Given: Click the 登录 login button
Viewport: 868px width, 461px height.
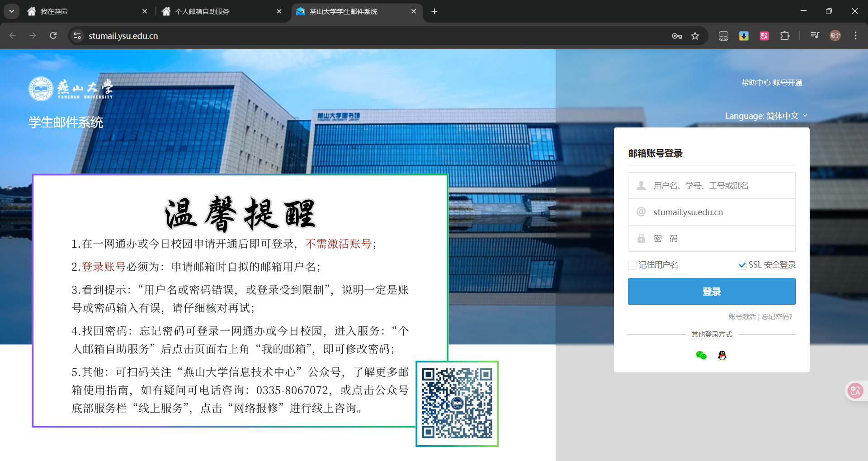Looking at the screenshot, I should [711, 292].
